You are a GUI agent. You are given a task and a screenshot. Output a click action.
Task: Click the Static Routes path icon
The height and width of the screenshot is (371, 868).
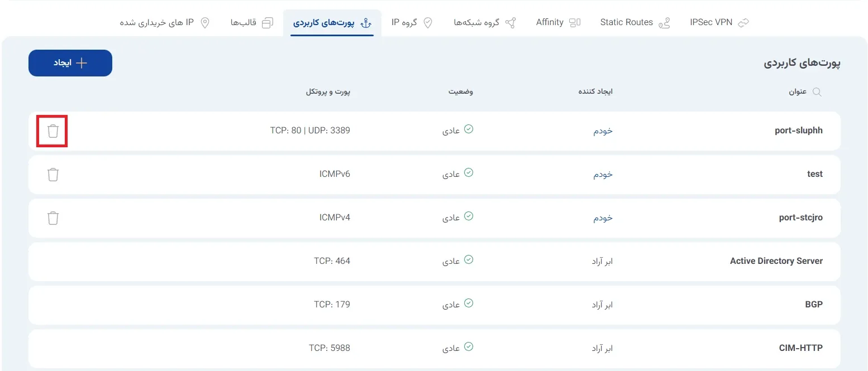click(x=664, y=23)
